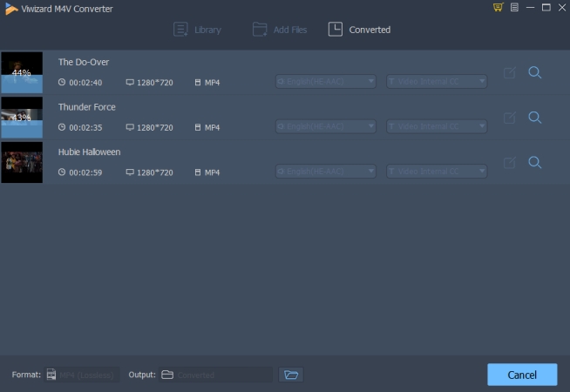Click the 1280*720 resolution for The Do-Over
This screenshot has width=570, height=392.
155,83
